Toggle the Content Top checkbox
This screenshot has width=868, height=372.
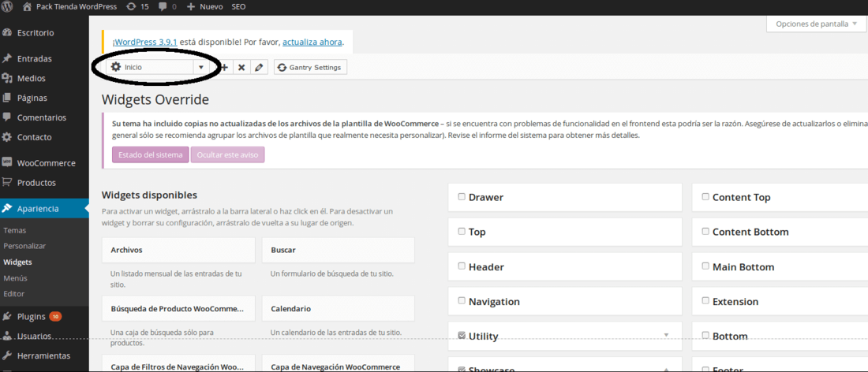[705, 196]
